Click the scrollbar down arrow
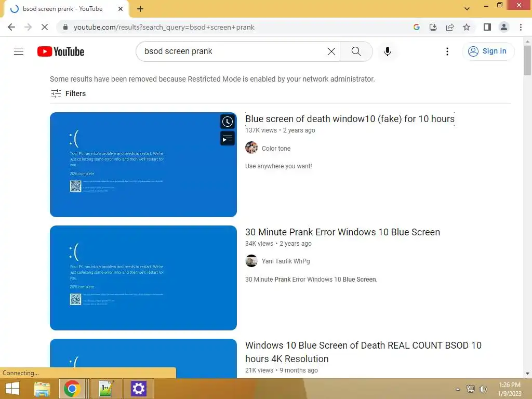The height and width of the screenshot is (399, 532). pos(527,374)
